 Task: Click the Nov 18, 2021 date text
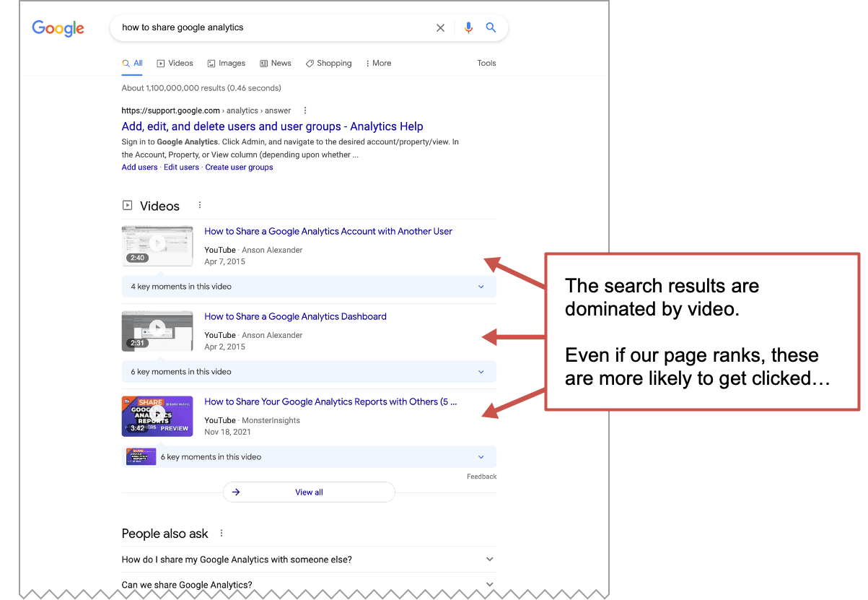[227, 432]
